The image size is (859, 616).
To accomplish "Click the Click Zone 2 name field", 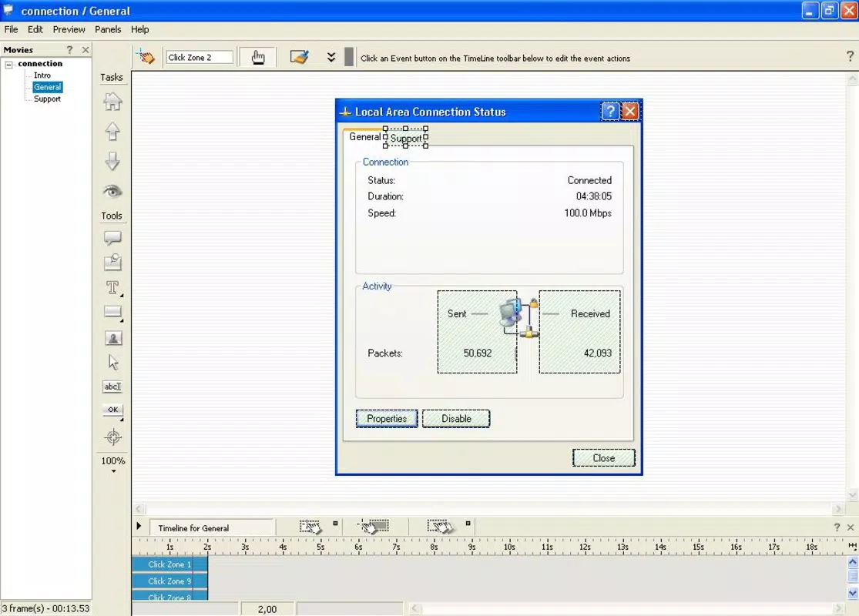I will click(200, 57).
